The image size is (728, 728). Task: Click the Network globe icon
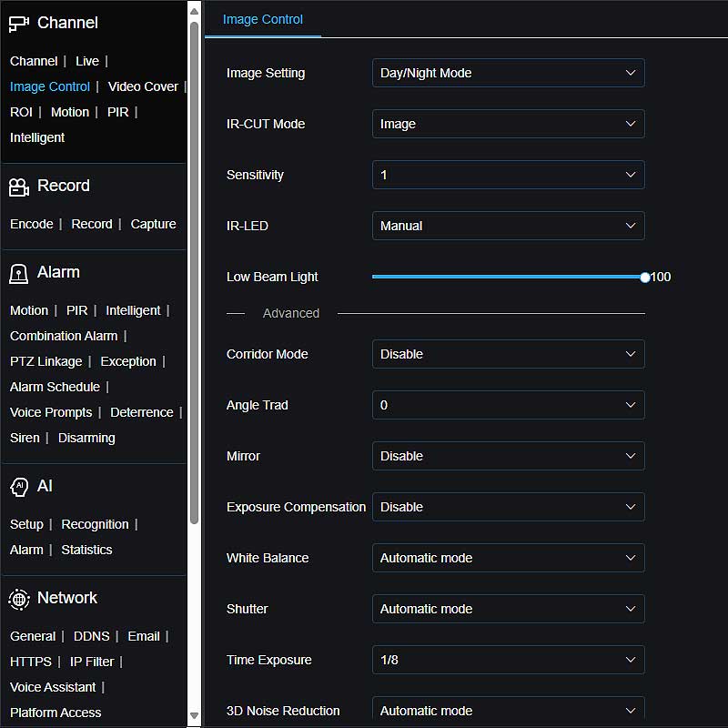[18, 598]
